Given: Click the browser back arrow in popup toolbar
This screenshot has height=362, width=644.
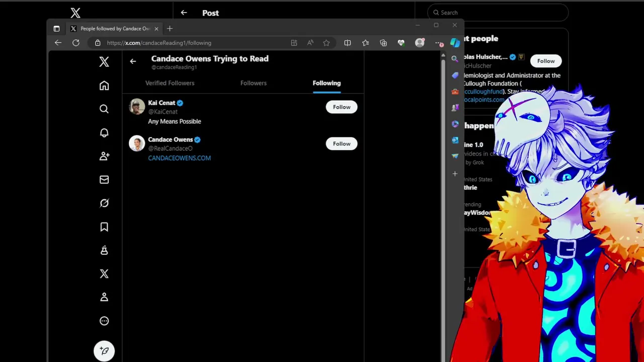Looking at the screenshot, I should click(58, 43).
